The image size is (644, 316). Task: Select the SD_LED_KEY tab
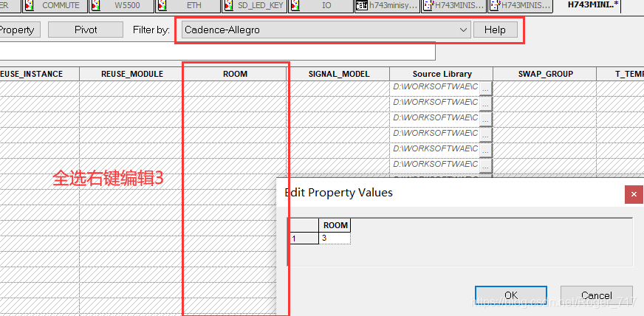[x=256, y=6]
